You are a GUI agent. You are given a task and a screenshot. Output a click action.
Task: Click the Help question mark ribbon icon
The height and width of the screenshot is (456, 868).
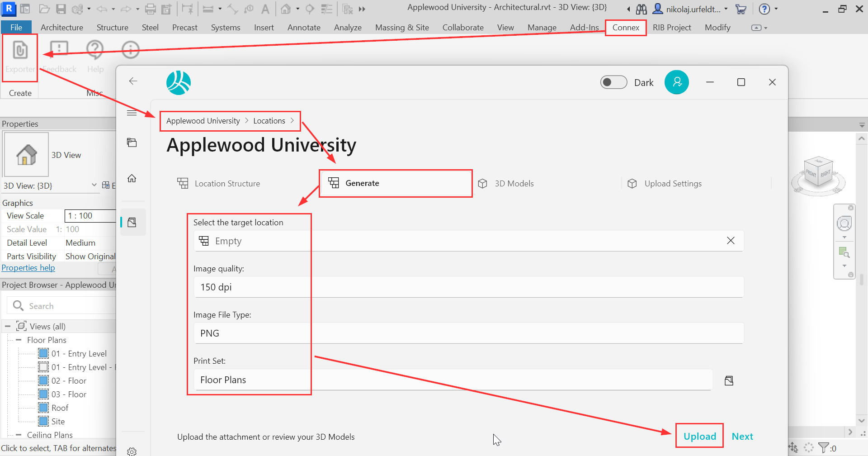pyautogui.click(x=95, y=51)
